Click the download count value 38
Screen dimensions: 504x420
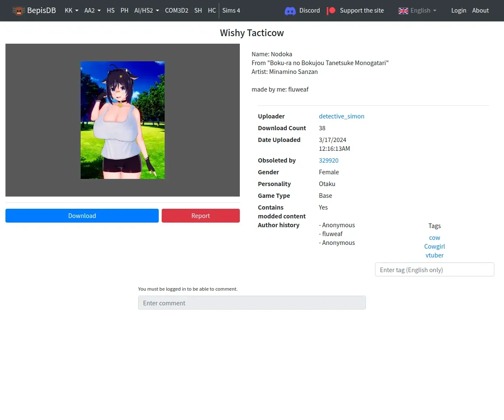(322, 128)
